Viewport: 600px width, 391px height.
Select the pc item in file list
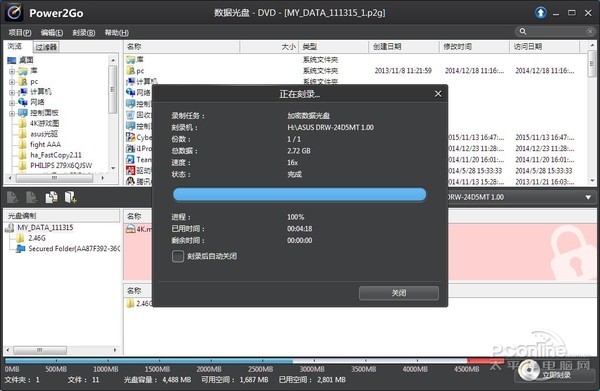pos(135,70)
